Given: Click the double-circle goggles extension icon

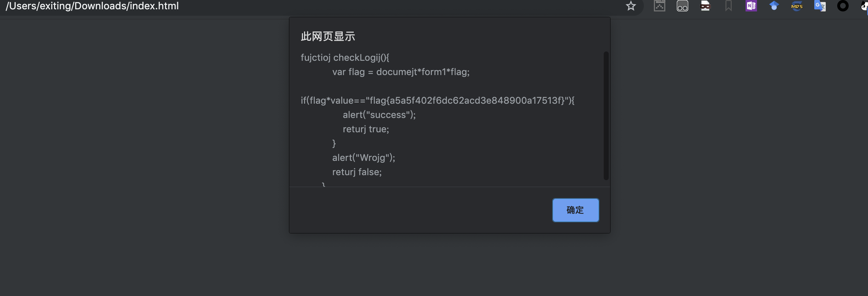Looking at the screenshot, I should coord(683,6).
